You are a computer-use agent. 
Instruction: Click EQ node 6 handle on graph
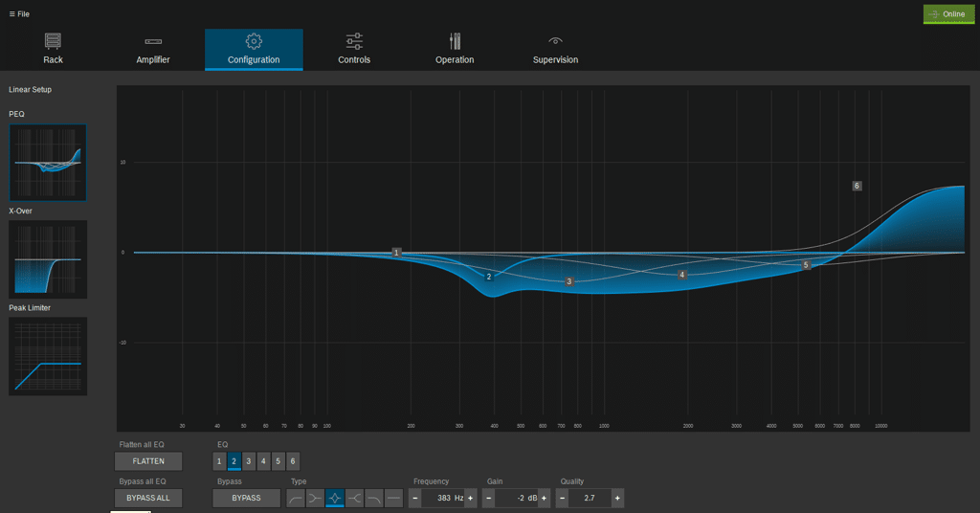857,186
